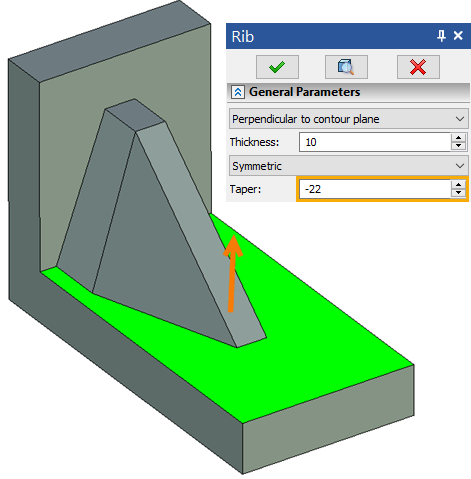This screenshot has width=471, height=479.
Task: Click the Thickness input field
Action: click(x=375, y=142)
